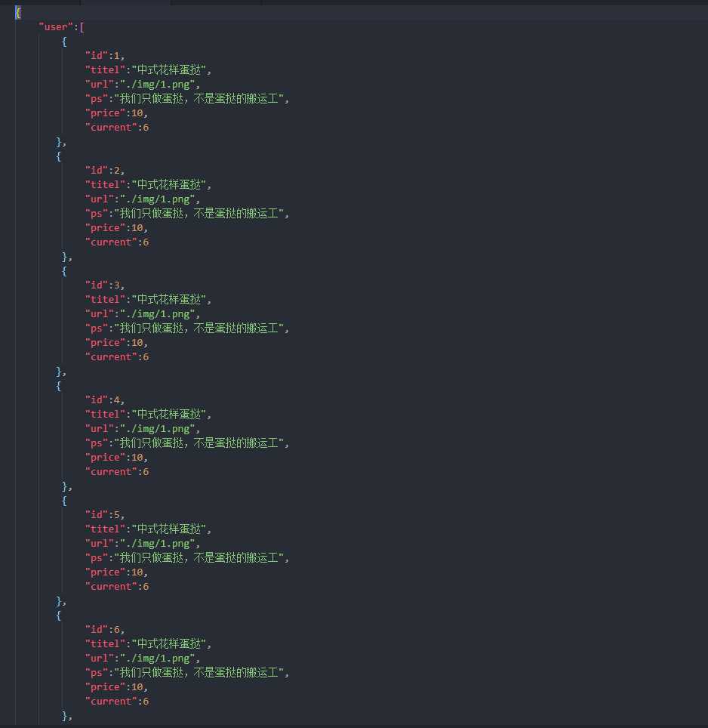Screen dimensions: 708x728
Task: Click the "ps" string in id 5 block
Action: (199, 557)
